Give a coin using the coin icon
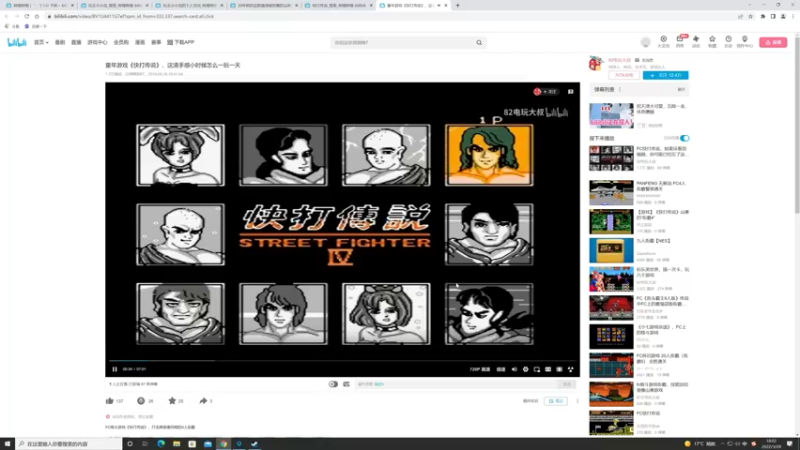The image size is (800, 450). [x=141, y=401]
